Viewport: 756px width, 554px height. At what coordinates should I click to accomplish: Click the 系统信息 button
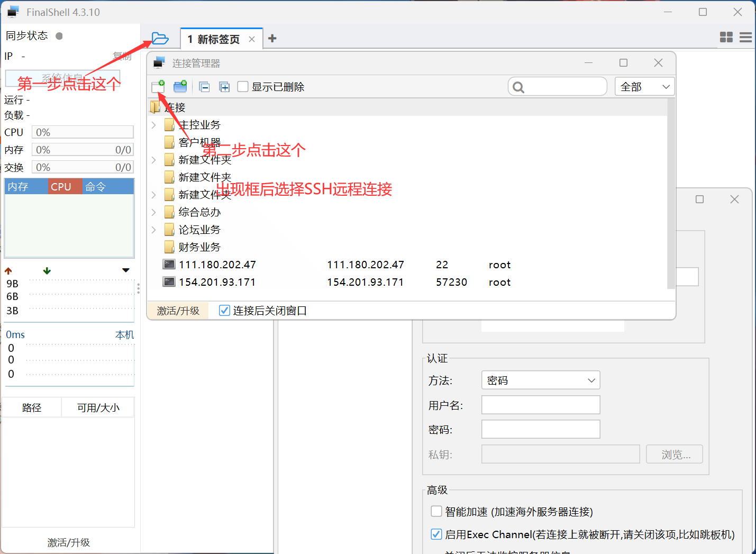[x=62, y=78]
